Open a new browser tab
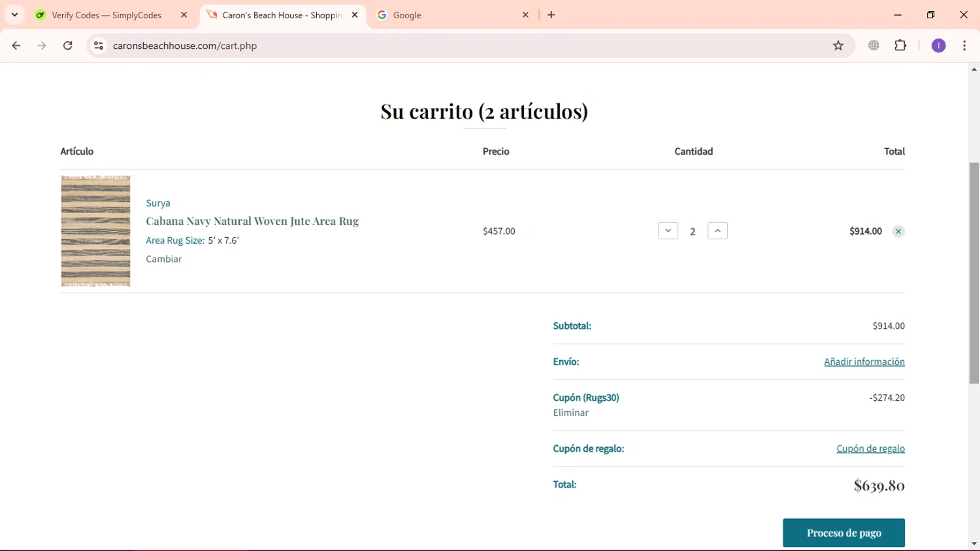This screenshot has height=551, width=980. coord(551,15)
